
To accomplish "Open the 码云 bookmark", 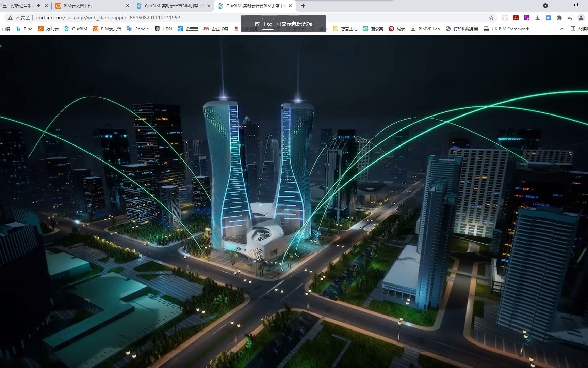I will pos(397,29).
